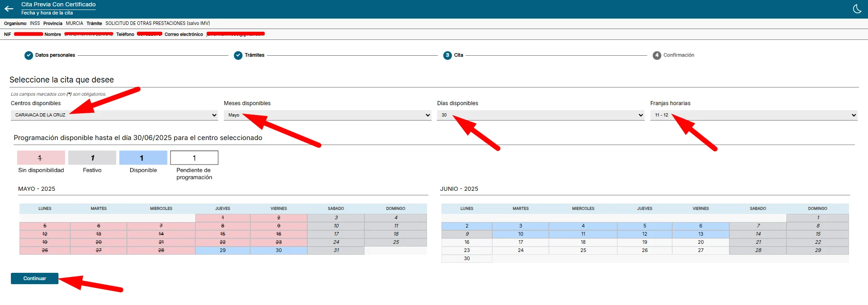This screenshot has height=305, width=868.
Task: Click June 30 pending day
Action: pos(467,259)
